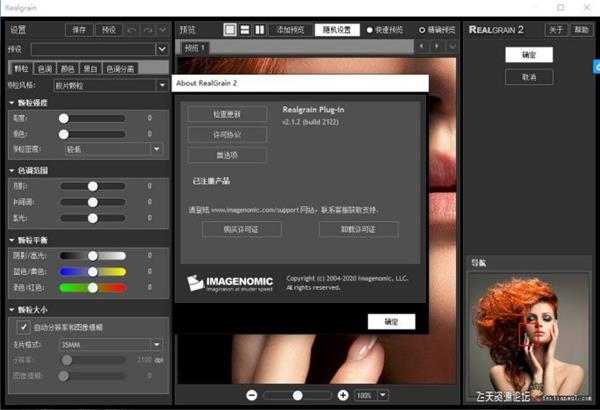This screenshot has height=410, width=600.
Task: Switch to the 色调 tab
Action: [46, 68]
